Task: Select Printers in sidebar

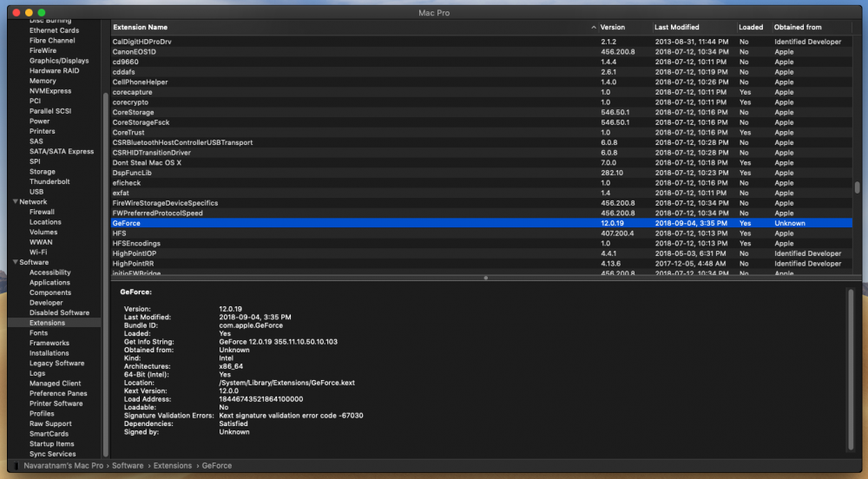Action: [x=42, y=131]
